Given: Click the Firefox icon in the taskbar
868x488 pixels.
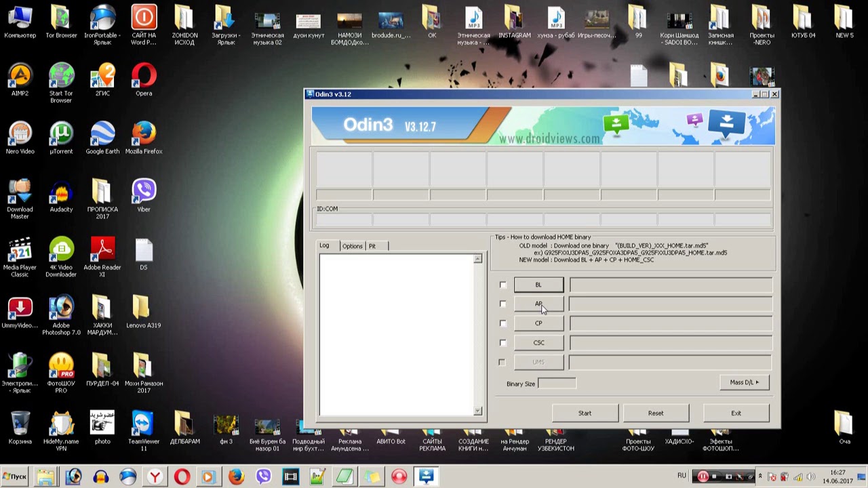Looking at the screenshot, I should pyautogui.click(x=236, y=476).
